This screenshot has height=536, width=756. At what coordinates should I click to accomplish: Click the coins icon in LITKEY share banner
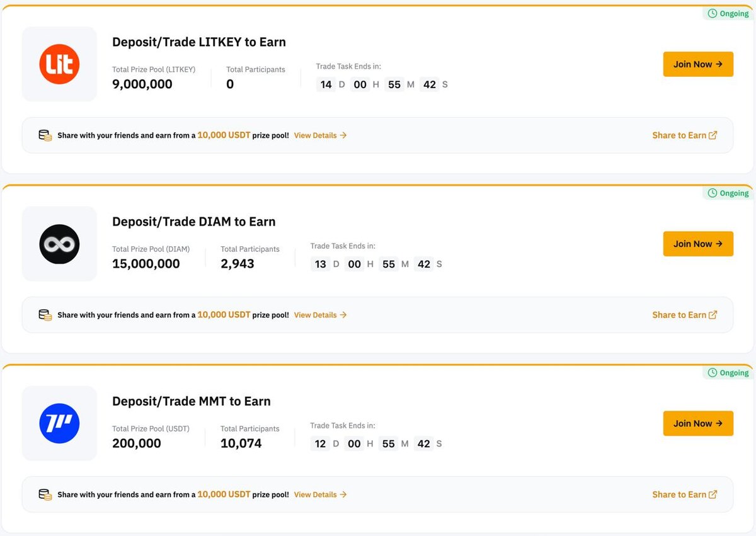(45, 135)
